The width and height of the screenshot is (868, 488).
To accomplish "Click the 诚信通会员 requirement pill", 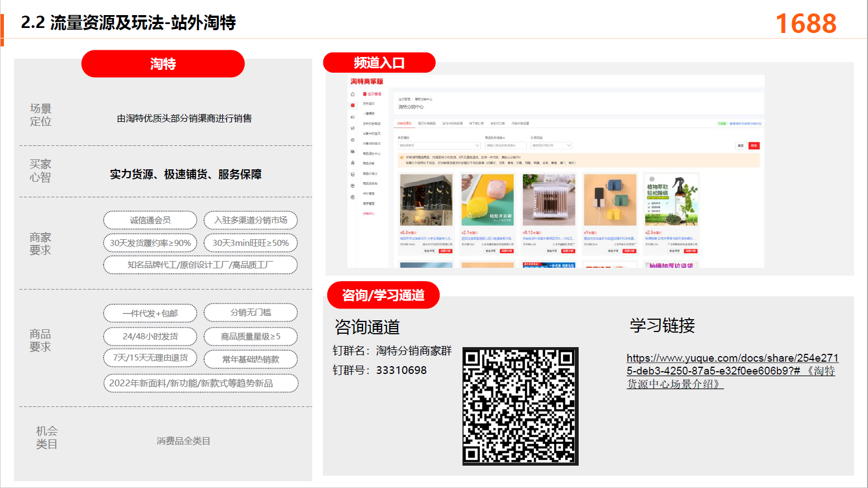I will point(150,220).
